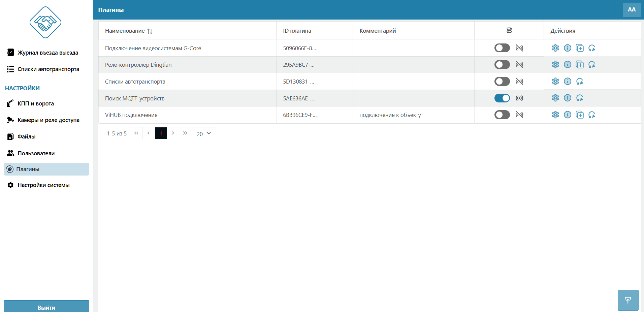Screen dimensions: 644x312
Task: Open the AA user account menu
Action: 631,10
